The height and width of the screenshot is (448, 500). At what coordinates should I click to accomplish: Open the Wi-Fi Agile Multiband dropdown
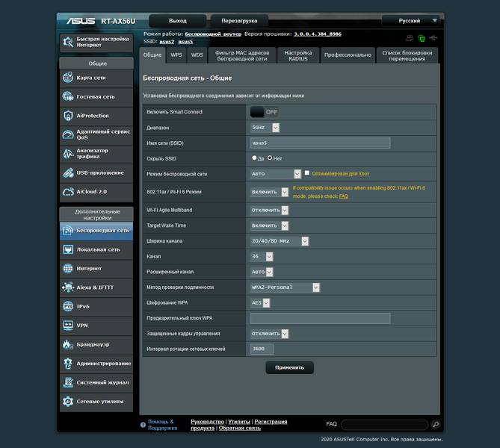[269, 210]
